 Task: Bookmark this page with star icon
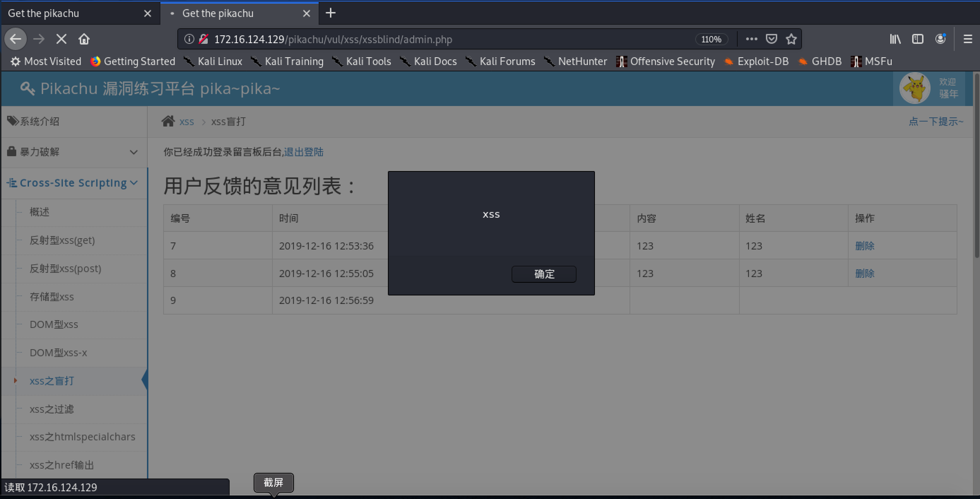[791, 39]
